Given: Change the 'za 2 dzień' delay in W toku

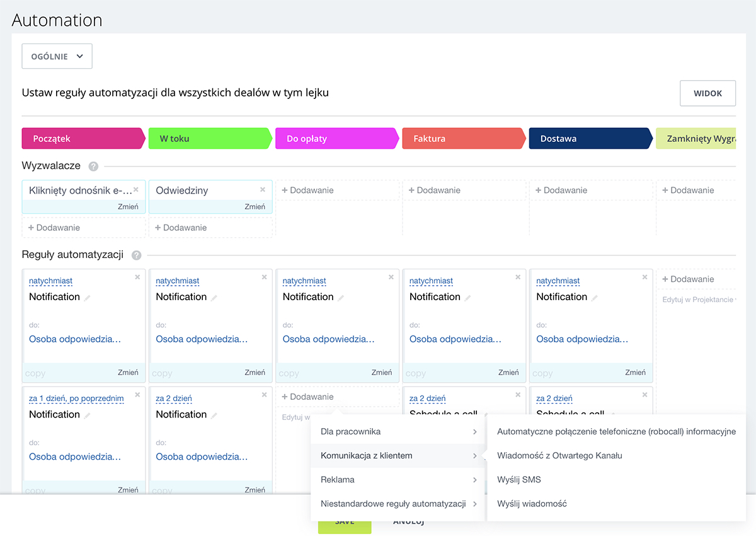Looking at the screenshot, I should 174,399.
